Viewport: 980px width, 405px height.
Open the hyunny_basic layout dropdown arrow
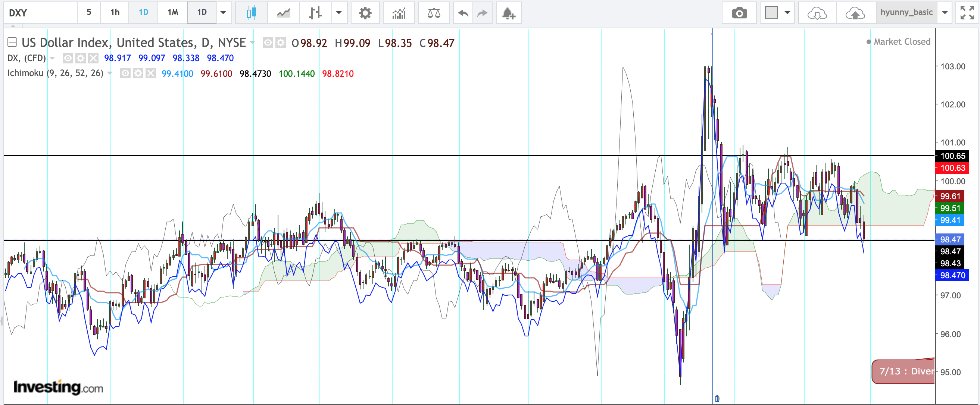click(945, 13)
